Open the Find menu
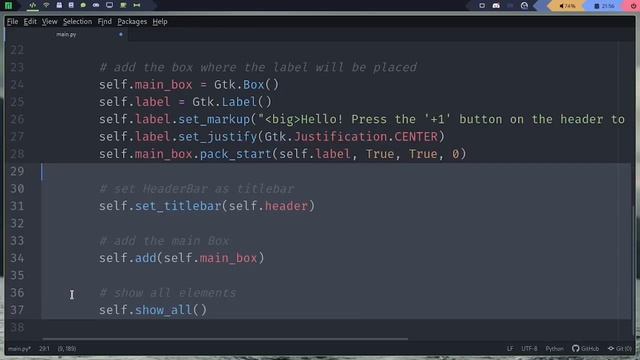This screenshot has width=640, height=360. 104,22
